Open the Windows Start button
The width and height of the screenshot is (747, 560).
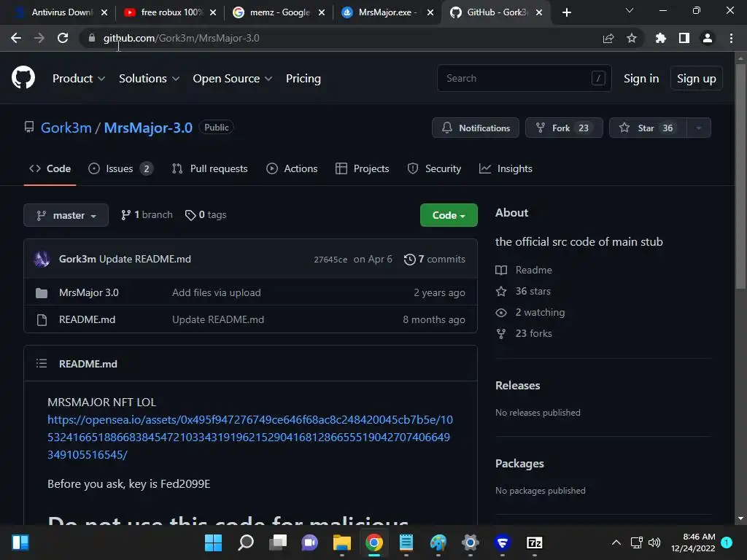pos(214,542)
